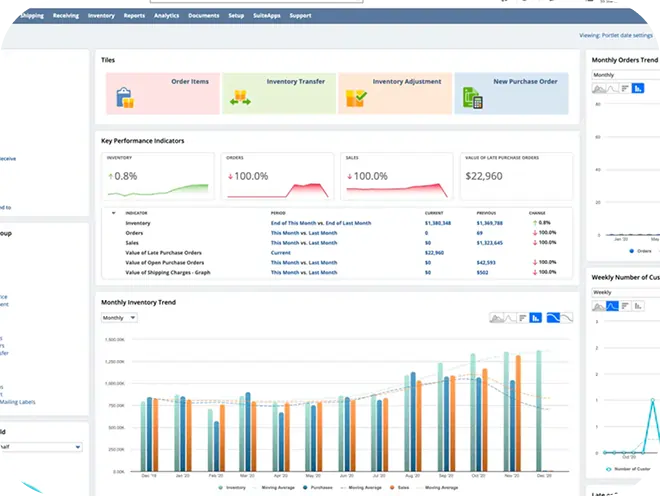Select column chart icon in Monthly Inventory Trend

click(x=536, y=317)
